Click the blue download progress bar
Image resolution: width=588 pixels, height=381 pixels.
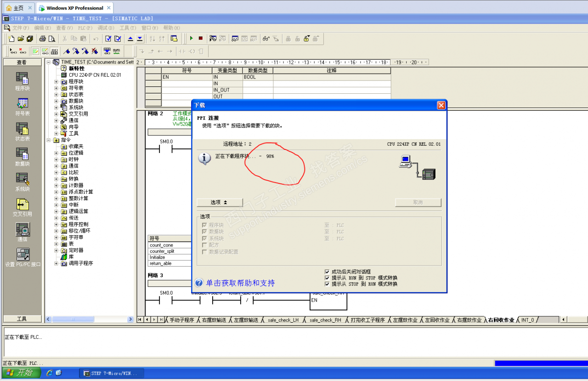[x=540, y=363]
